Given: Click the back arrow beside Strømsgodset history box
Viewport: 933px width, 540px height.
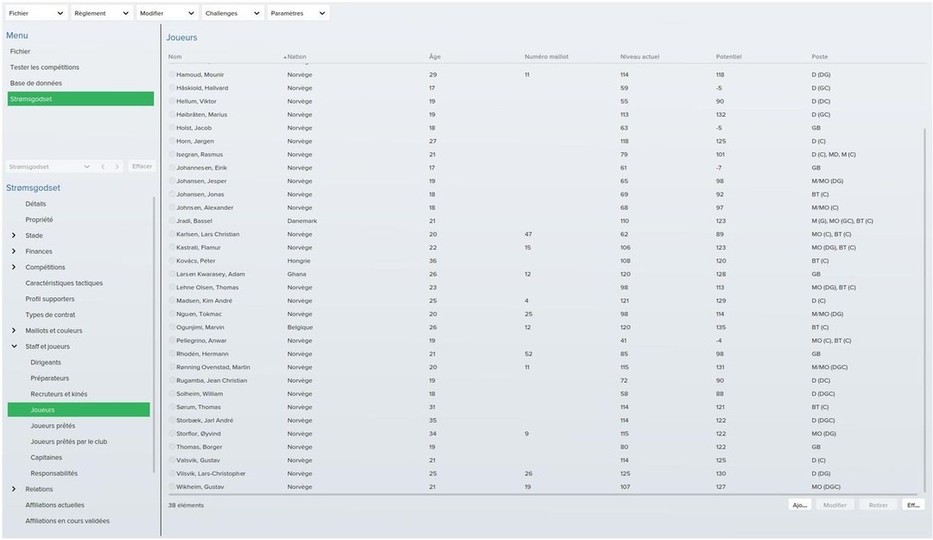Looking at the screenshot, I should (x=103, y=166).
